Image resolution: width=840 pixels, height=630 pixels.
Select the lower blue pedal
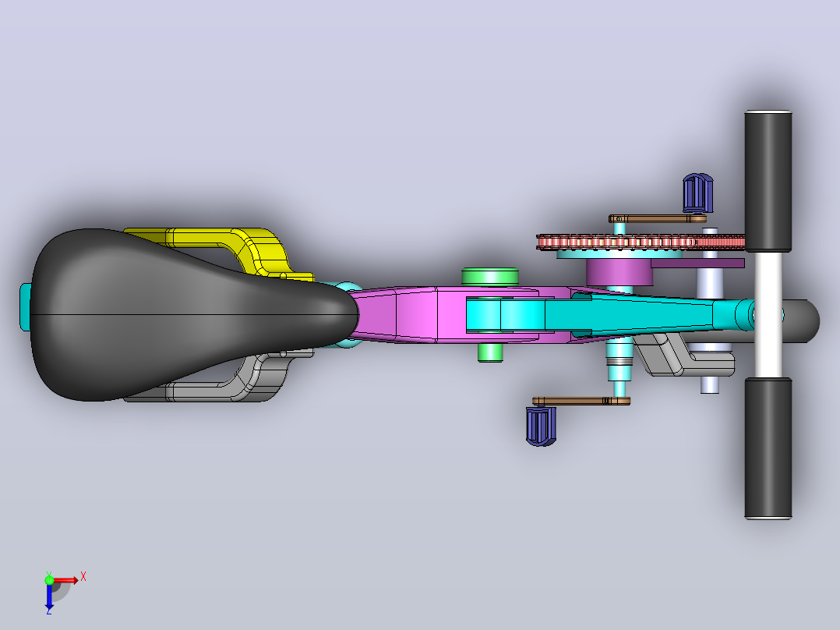(541, 426)
